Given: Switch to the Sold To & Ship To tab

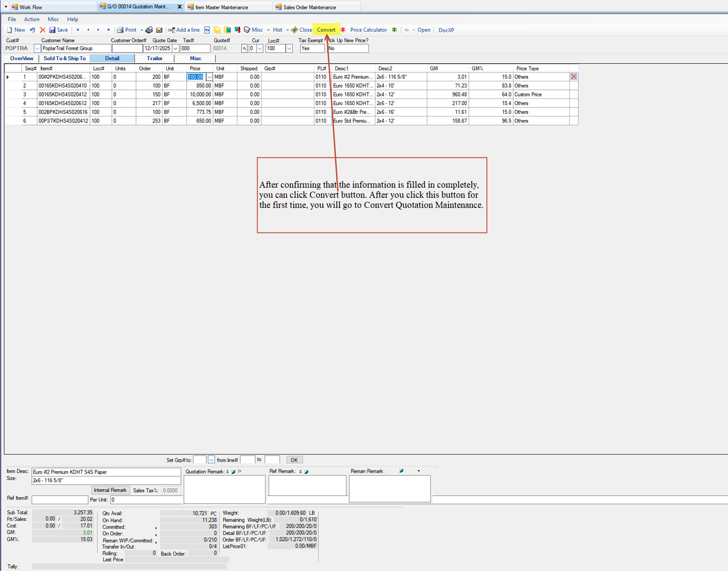Looking at the screenshot, I should point(64,59).
